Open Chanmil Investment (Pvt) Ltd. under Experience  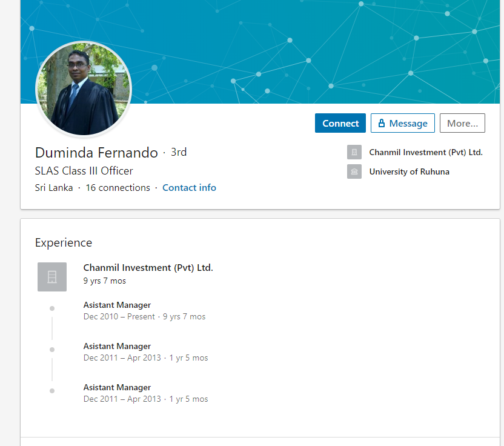(x=148, y=267)
